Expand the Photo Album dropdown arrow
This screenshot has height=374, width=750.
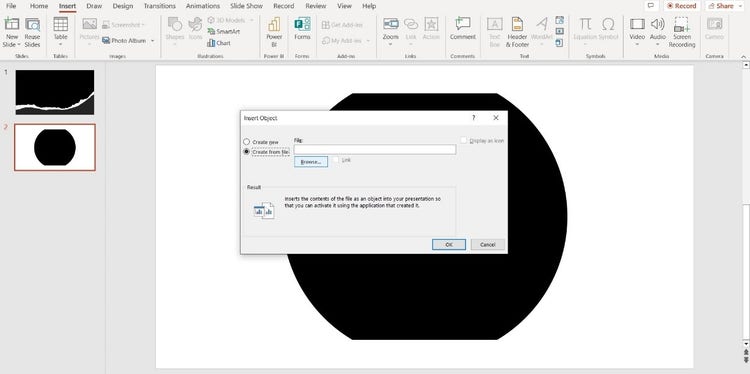click(x=153, y=41)
